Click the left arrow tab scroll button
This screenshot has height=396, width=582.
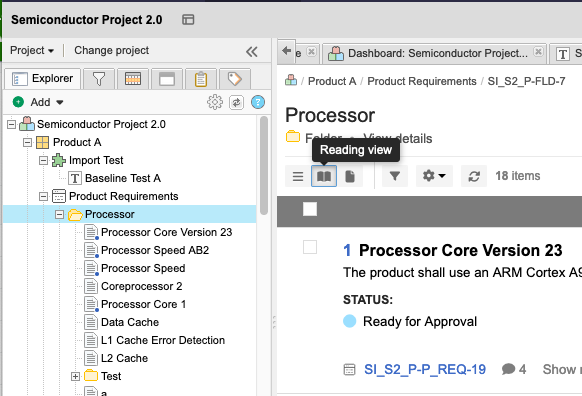pyautogui.click(x=286, y=50)
